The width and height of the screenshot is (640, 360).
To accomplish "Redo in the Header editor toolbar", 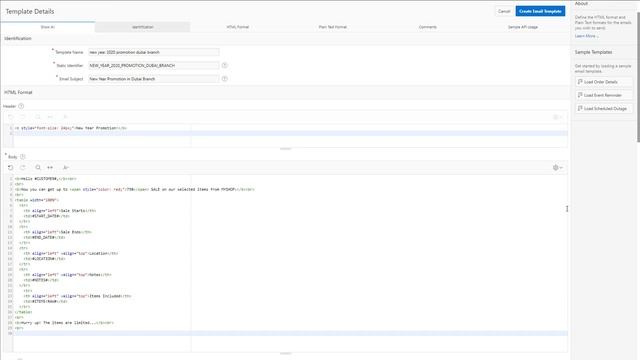I will pyautogui.click(x=23, y=117).
